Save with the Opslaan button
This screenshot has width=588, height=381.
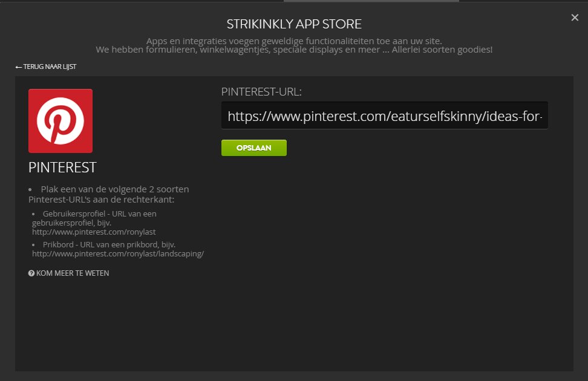[x=254, y=148]
